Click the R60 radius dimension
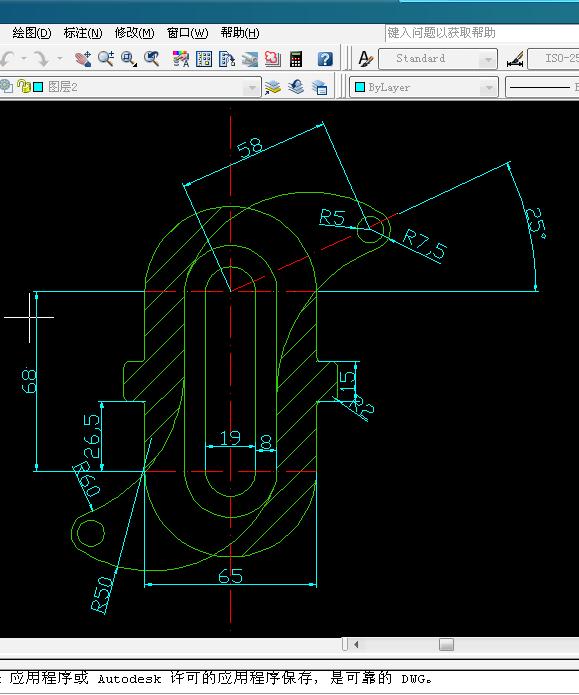579x695 pixels. 86,479
